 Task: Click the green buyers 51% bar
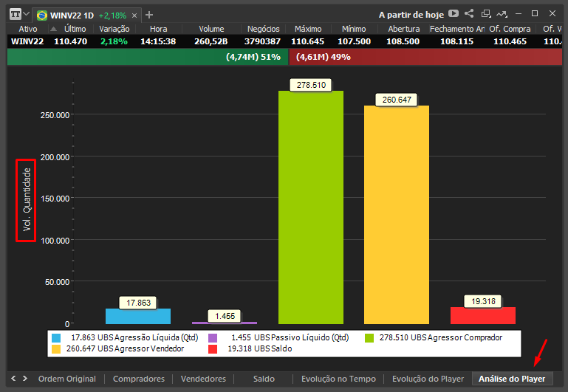tap(148, 57)
